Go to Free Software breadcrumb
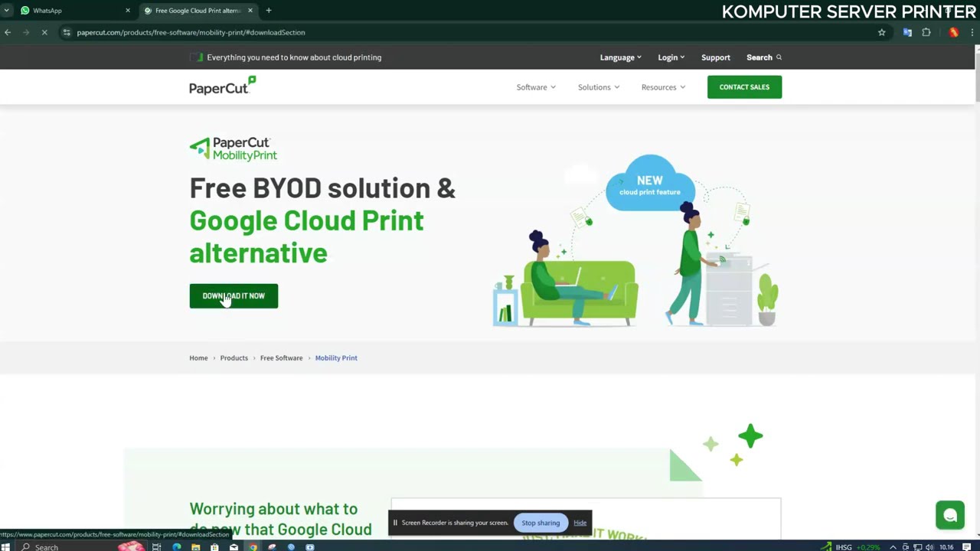The image size is (980, 551). tap(281, 358)
